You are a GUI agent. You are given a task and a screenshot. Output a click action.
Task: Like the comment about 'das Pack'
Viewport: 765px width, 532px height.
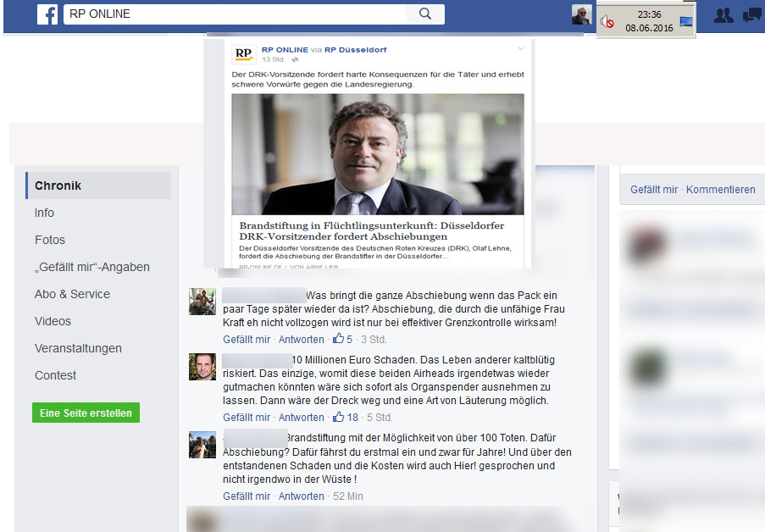coord(247,339)
